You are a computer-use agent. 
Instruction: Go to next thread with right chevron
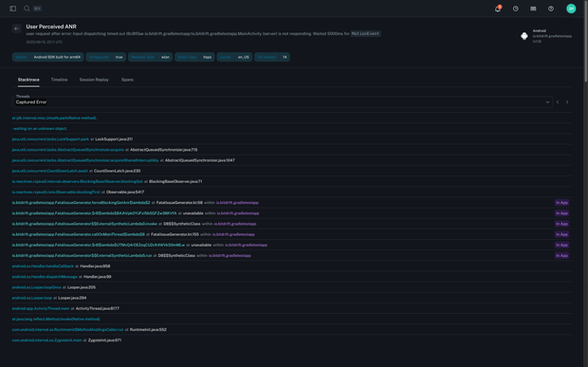[x=567, y=102]
